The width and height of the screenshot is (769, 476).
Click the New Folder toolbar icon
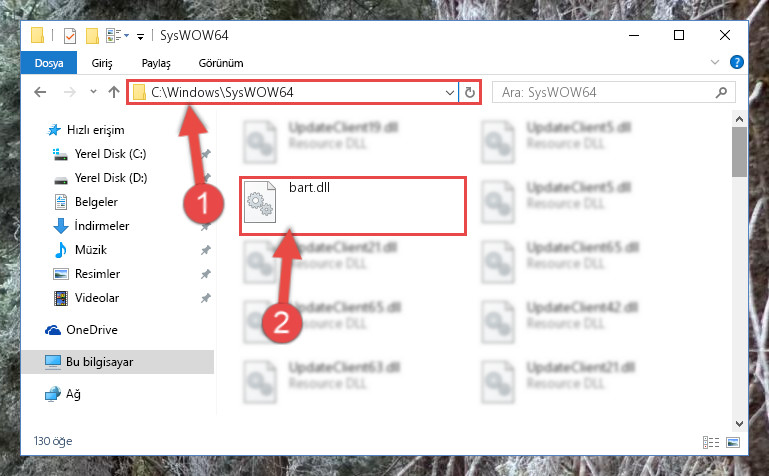coord(92,36)
